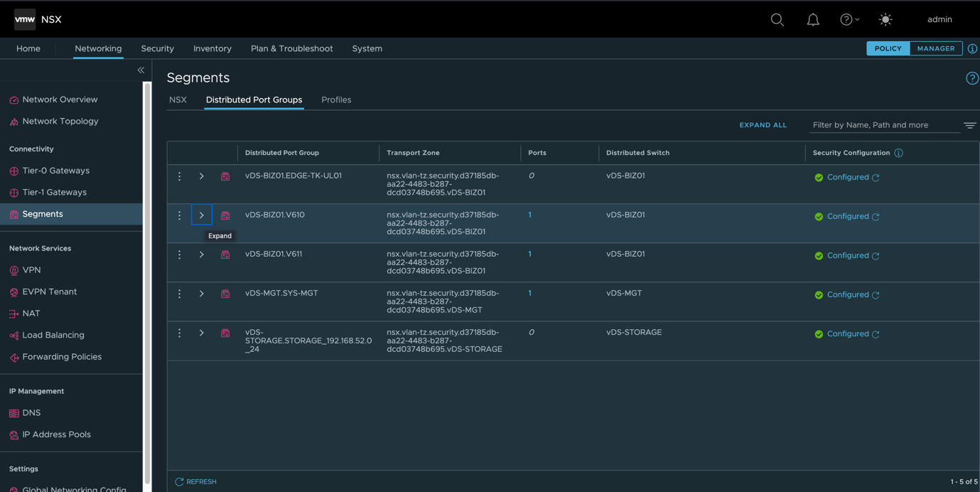Open the help question-mark menu in header
Viewport: 980px width, 492px height.
point(850,20)
